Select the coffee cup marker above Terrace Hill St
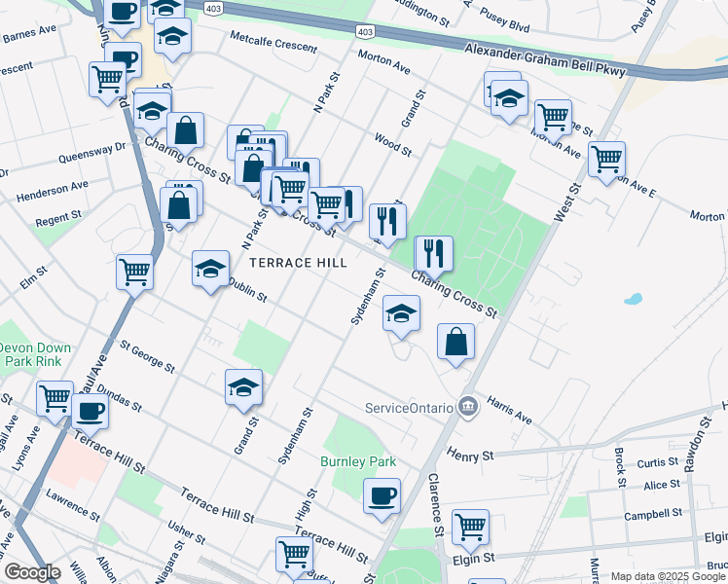Image resolution: width=728 pixels, height=584 pixels. pyautogui.click(x=90, y=410)
